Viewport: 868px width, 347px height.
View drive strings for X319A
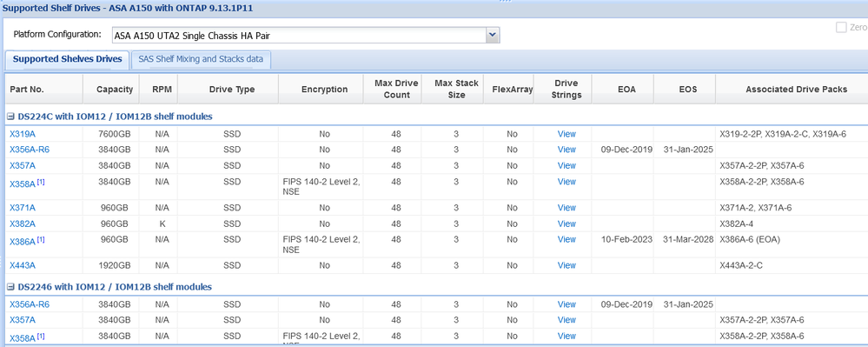pyautogui.click(x=567, y=134)
